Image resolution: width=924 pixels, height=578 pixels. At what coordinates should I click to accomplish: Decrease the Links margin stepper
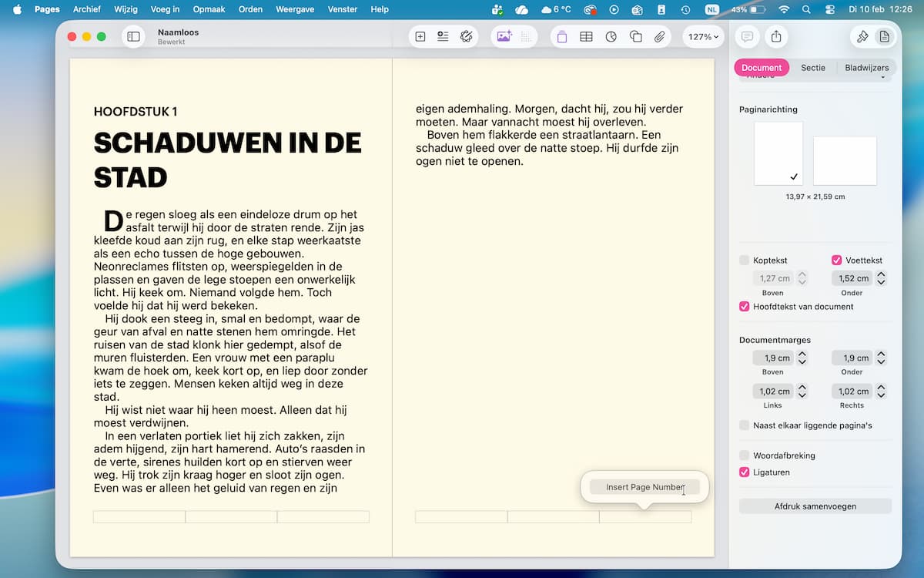(802, 395)
